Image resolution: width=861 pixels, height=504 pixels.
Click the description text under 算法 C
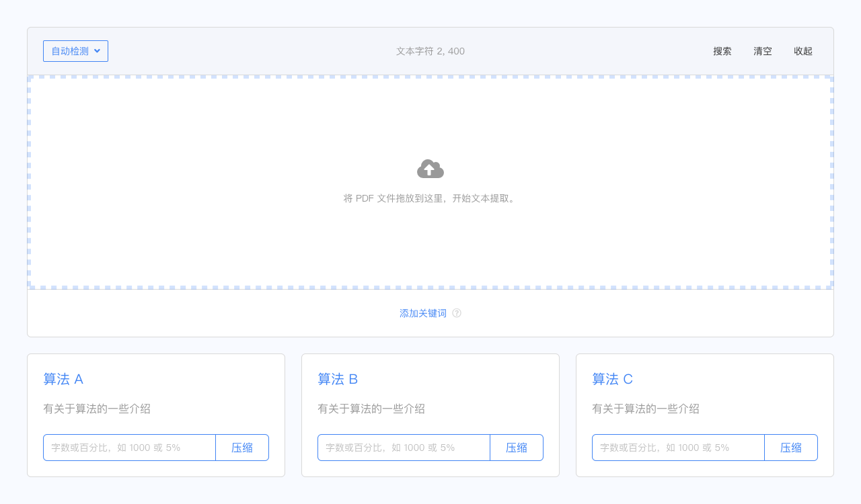(646, 409)
